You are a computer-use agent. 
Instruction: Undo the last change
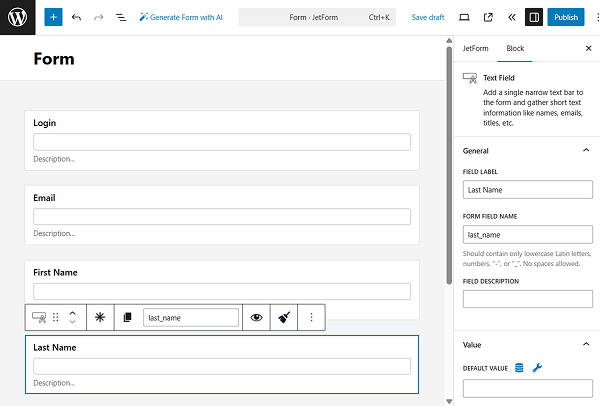tap(77, 17)
